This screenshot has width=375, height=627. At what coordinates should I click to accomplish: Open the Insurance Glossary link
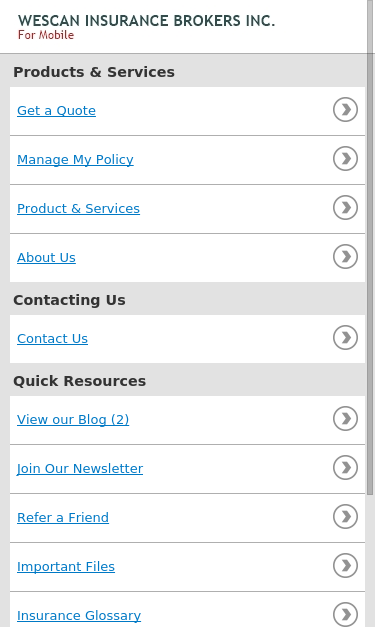(x=79, y=616)
